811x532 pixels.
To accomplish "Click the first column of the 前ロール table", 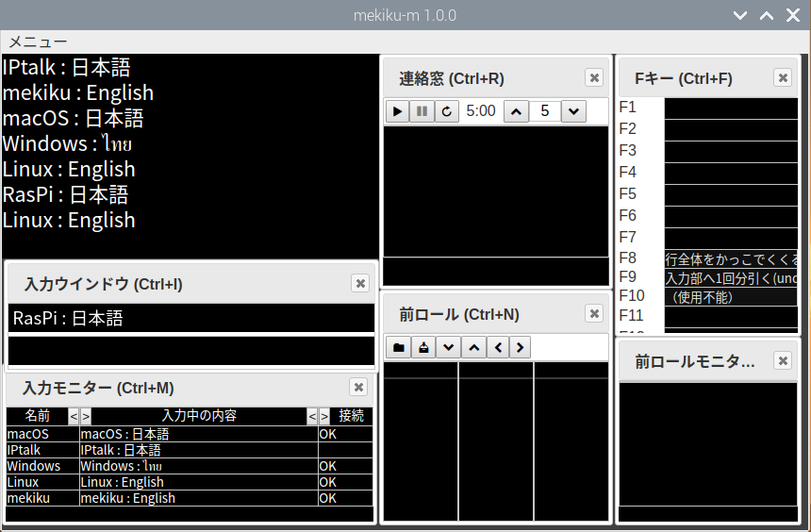I will coord(421,441).
